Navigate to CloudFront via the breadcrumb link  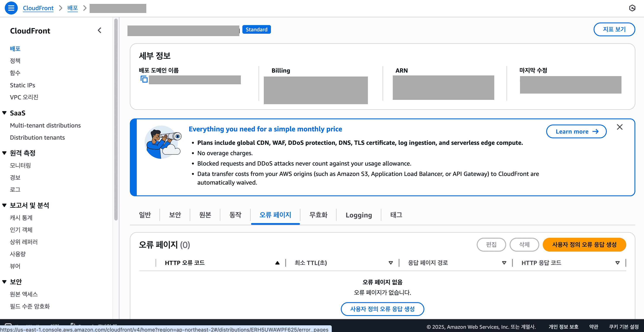pos(38,8)
